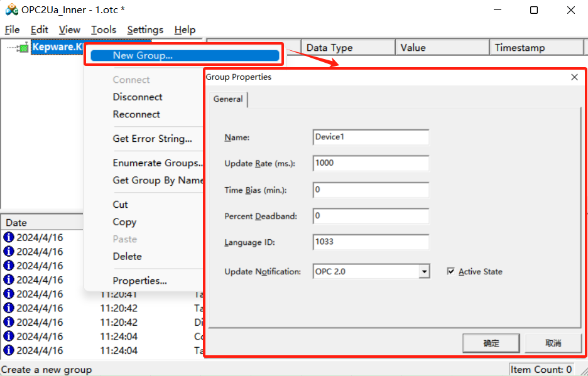Toggle the Active State checkbox
Image resolution: width=588 pixels, height=376 pixels.
click(451, 271)
